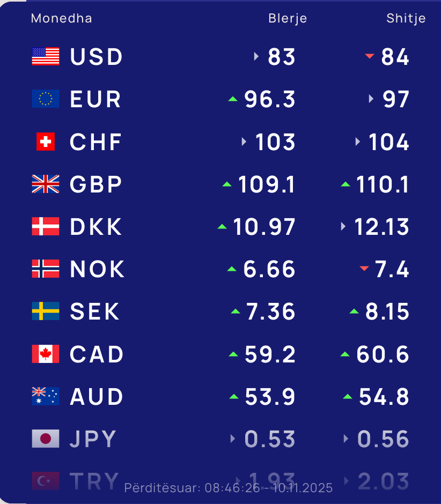Click the Australian flag icon
This screenshot has height=504, width=441.
[x=46, y=397]
